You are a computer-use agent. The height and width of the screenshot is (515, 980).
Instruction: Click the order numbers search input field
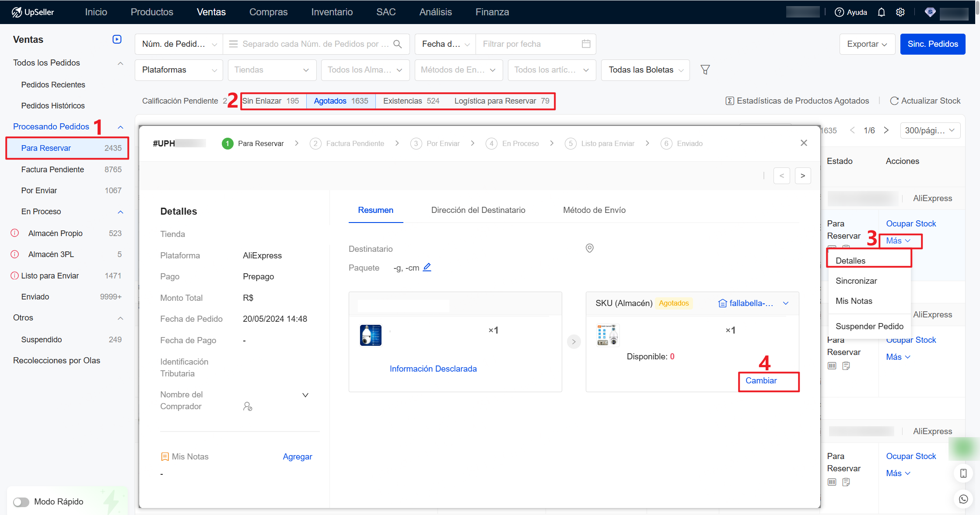315,44
